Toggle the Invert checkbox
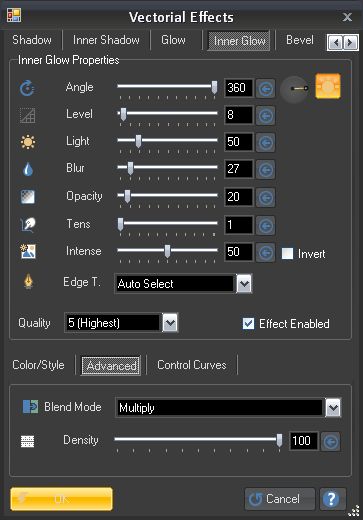This screenshot has height=520, width=363. 287,253
